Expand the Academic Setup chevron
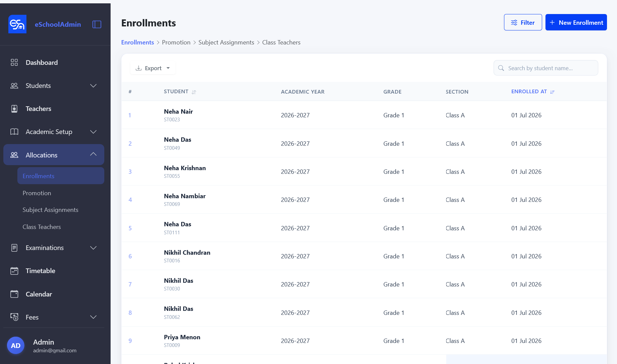 94,132
